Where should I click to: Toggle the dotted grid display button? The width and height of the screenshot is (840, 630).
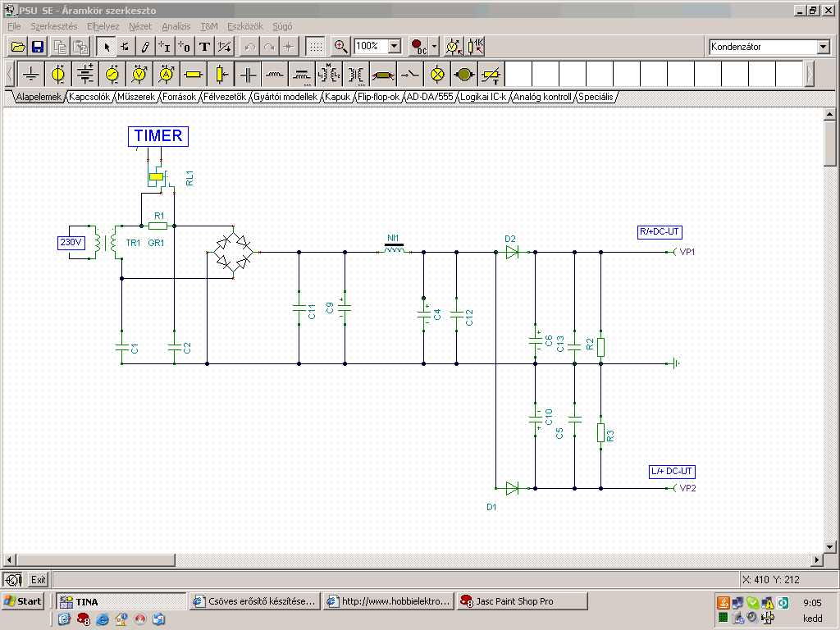[x=316, y=47]
